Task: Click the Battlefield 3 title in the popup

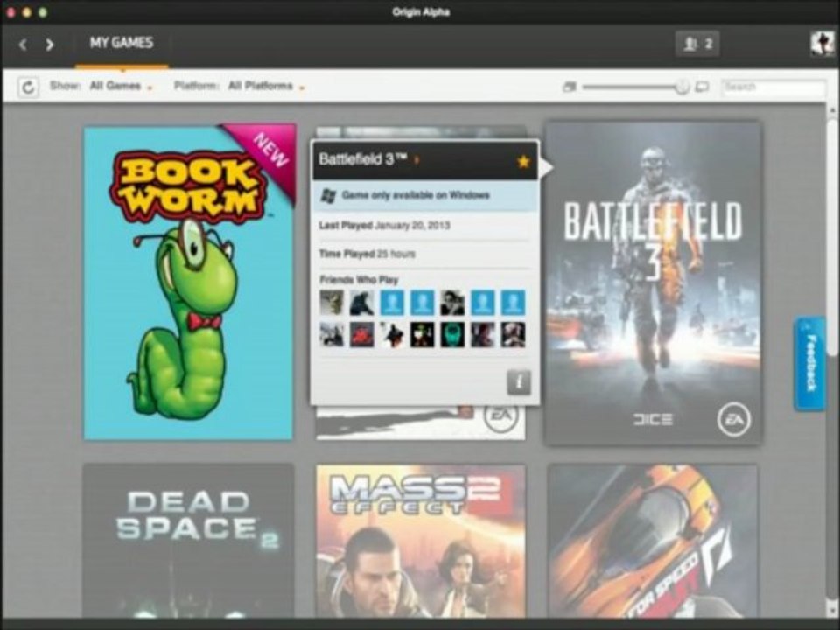Action: coord(362,159)
